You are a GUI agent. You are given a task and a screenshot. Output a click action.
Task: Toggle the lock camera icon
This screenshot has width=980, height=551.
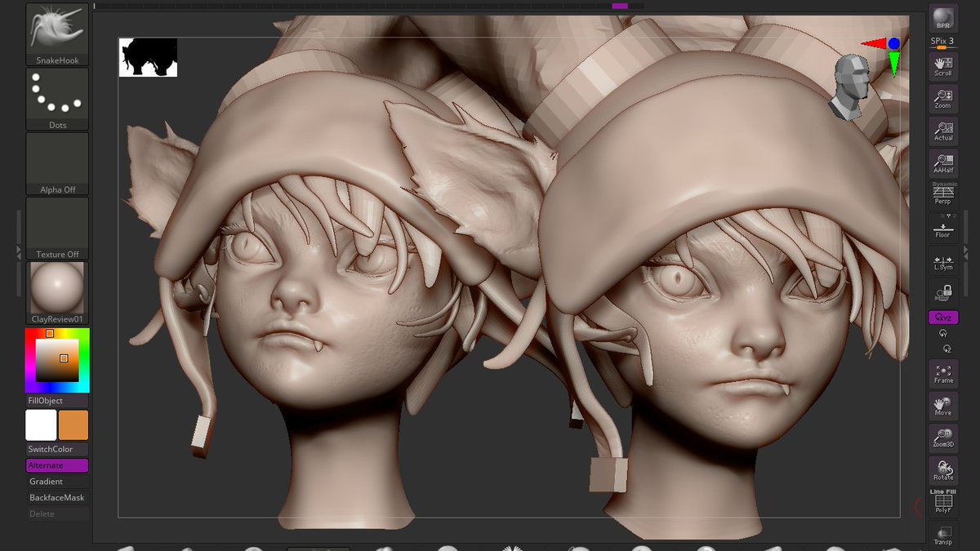(x=943, y=291)
